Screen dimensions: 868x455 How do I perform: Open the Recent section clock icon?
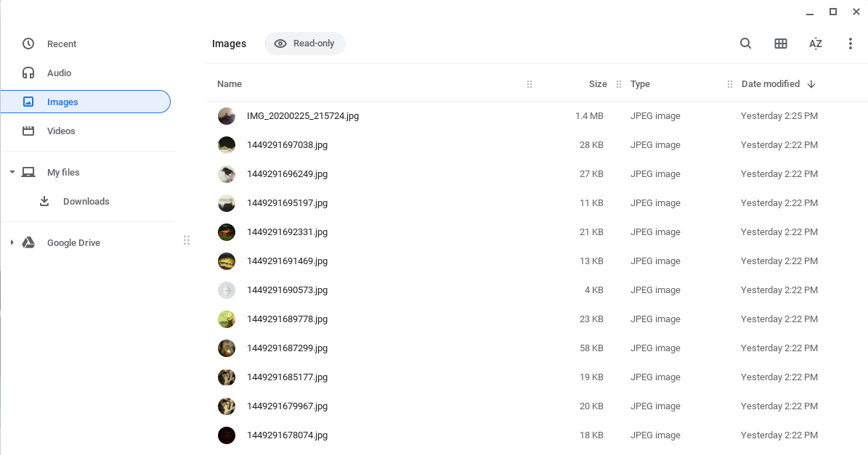[x=28, y=44]
